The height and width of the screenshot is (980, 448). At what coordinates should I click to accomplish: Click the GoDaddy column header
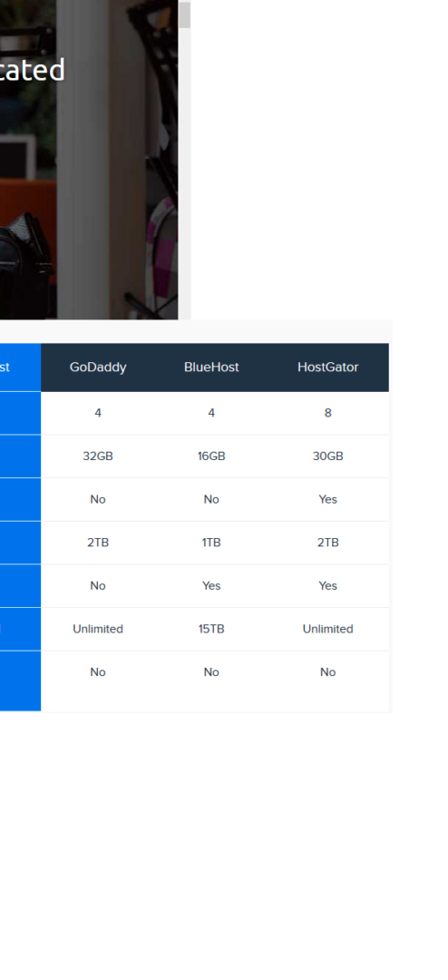point(98,367)
